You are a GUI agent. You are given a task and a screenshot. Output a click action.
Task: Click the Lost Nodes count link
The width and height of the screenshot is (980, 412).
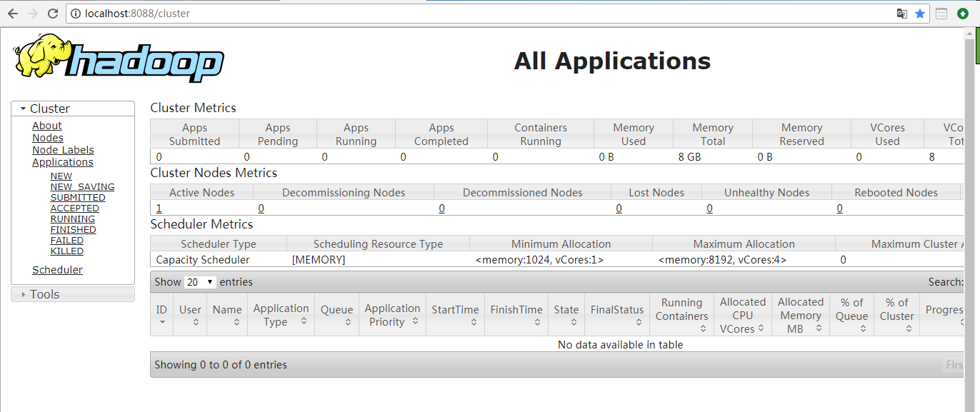click(x=619, y=208)
